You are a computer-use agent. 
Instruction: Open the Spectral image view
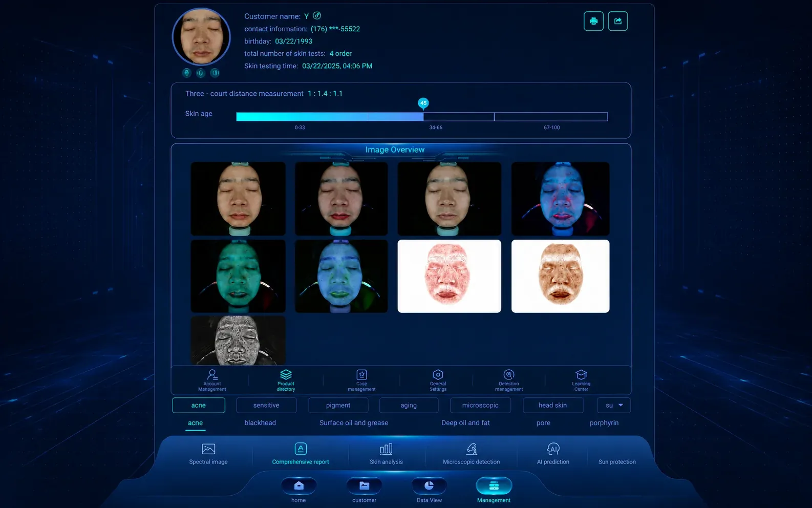(208, 454)
